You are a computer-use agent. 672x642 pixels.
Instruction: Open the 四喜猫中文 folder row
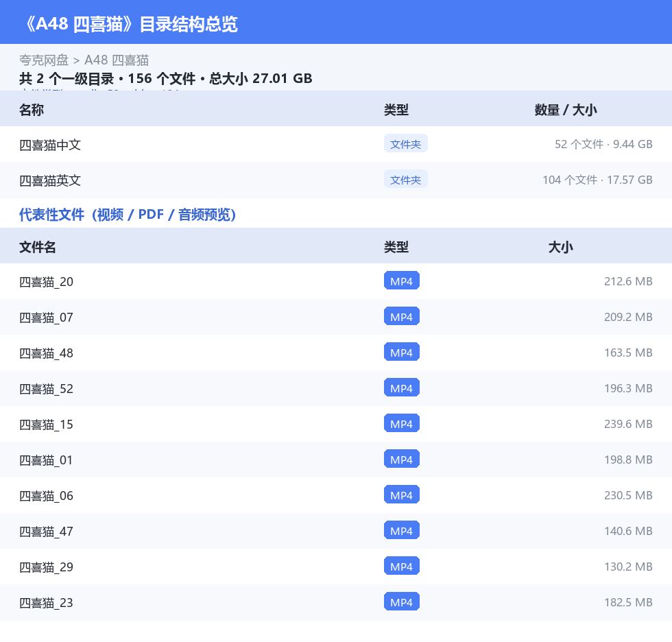click(336, 145)
